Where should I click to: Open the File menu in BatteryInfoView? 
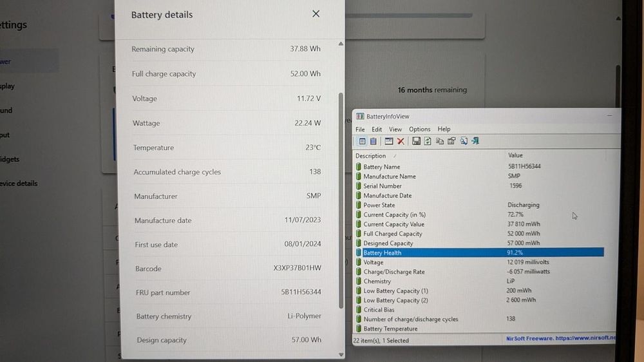360,129
